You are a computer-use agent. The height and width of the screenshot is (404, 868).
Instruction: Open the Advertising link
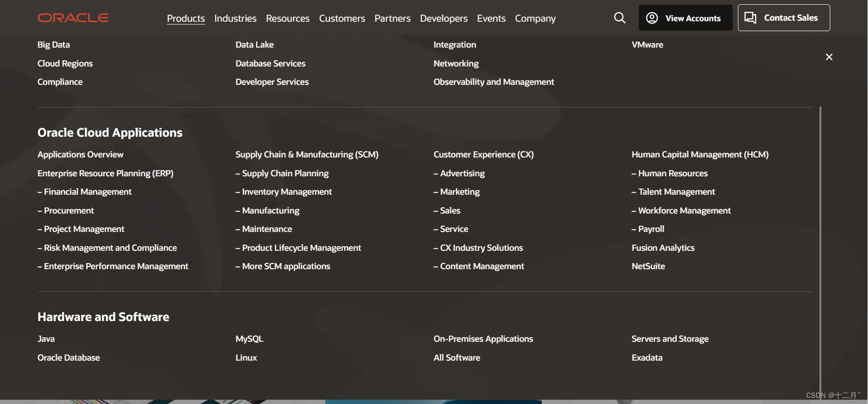(x=459, y=173)
